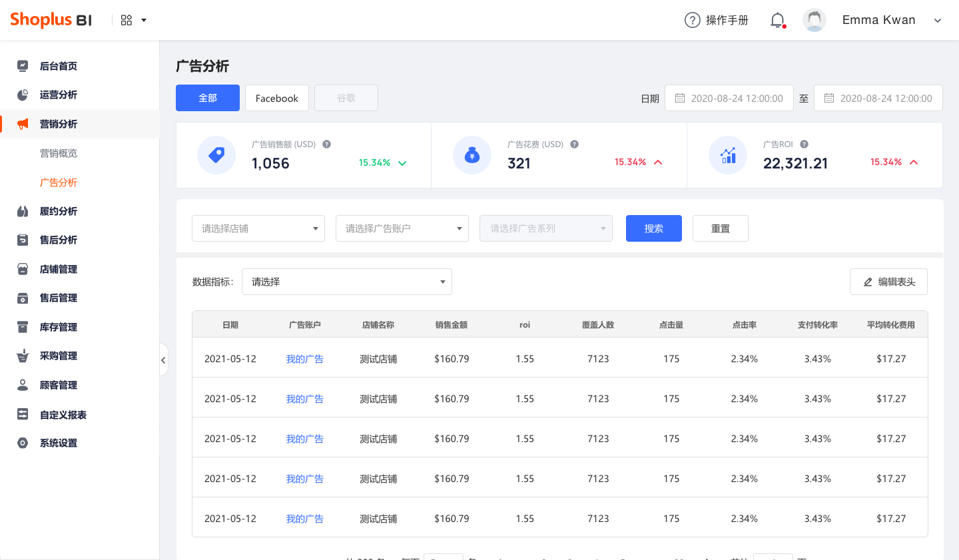Expand the 数据指标 metric selector
Image resolution: width=959 pixels, height=560 pixels.
coord(346,282)
